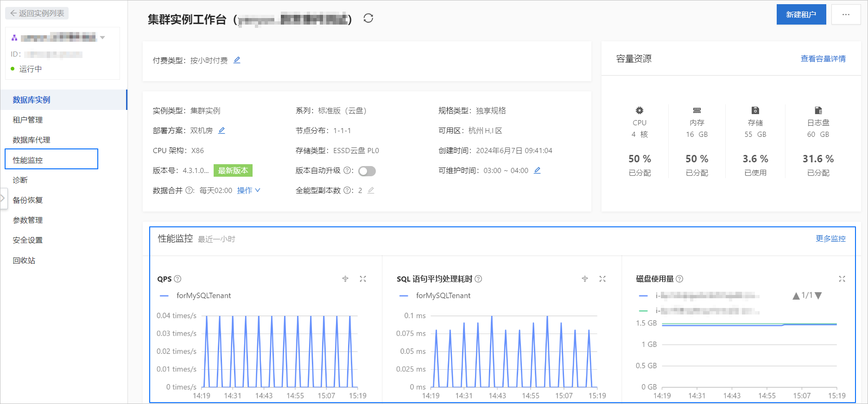Click the log disk 31.6 % allocated value
Screen dimensions: 868x404
[x=818, y=159]
